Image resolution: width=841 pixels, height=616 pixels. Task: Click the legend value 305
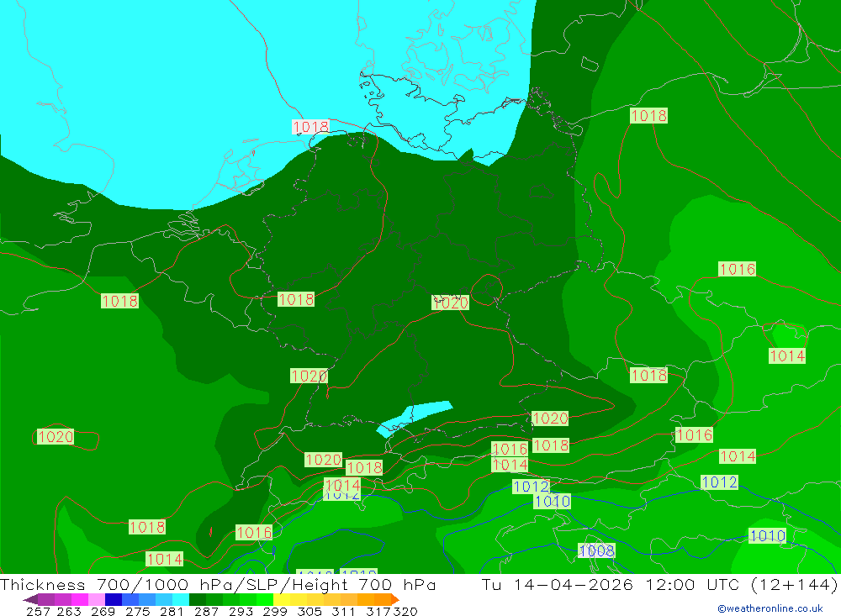pos(309,611)
